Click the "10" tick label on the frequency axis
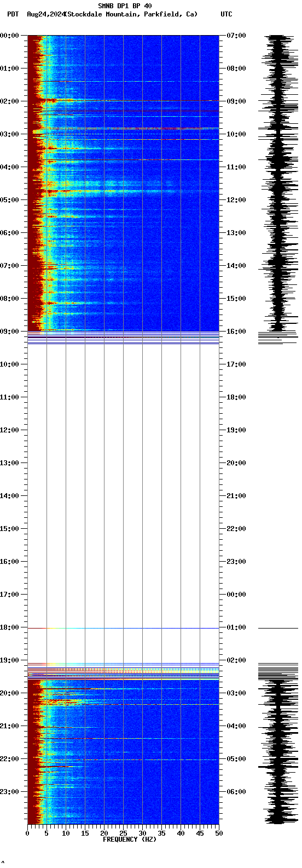302x868 pixels. tap(66, 833)
